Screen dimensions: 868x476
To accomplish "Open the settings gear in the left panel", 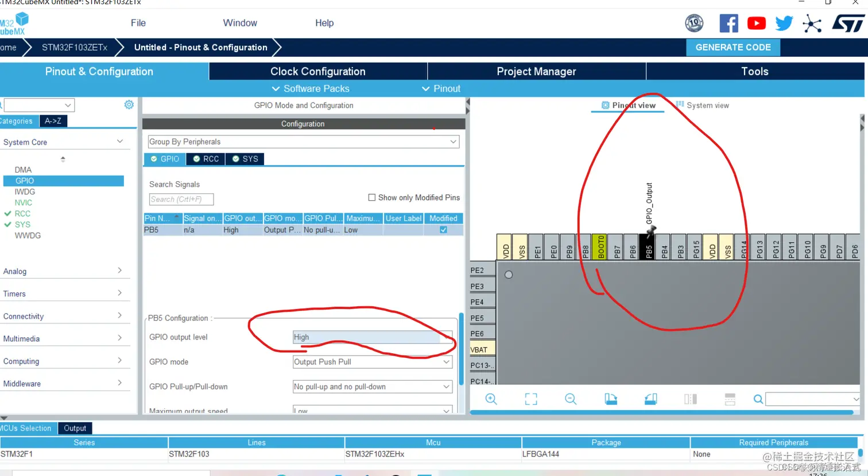I will (x=129, y=104).
